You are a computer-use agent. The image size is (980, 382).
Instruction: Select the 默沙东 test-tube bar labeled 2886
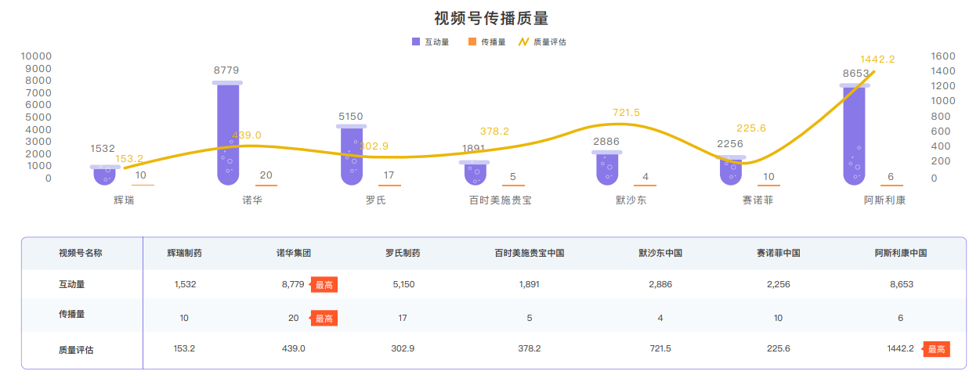pyautogui.click(x=607, y=168)
